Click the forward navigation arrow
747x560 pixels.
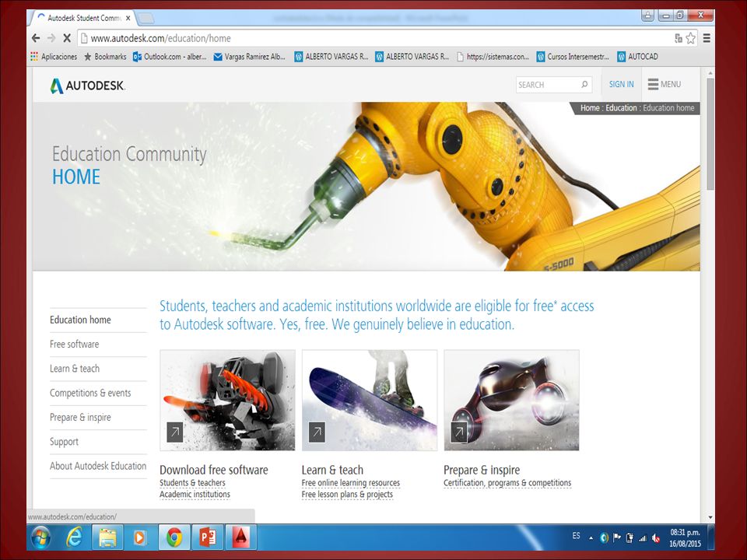click(x=51, y=38)
